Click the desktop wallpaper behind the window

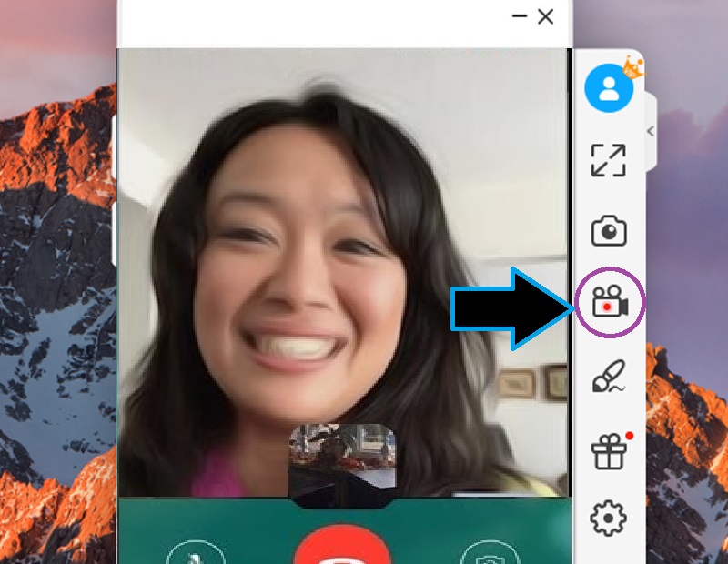pyautogui.click(x=55, y=273)
